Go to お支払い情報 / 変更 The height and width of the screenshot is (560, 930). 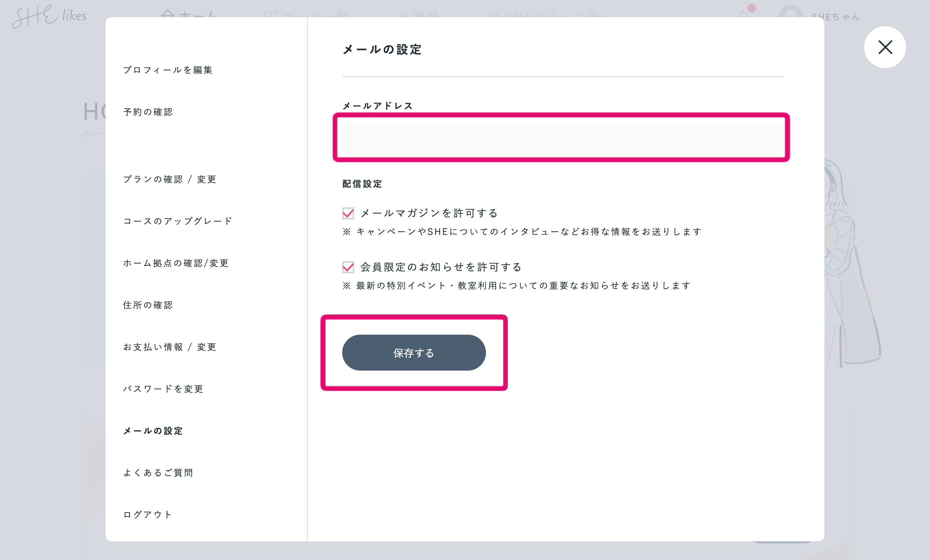(170, 347)
